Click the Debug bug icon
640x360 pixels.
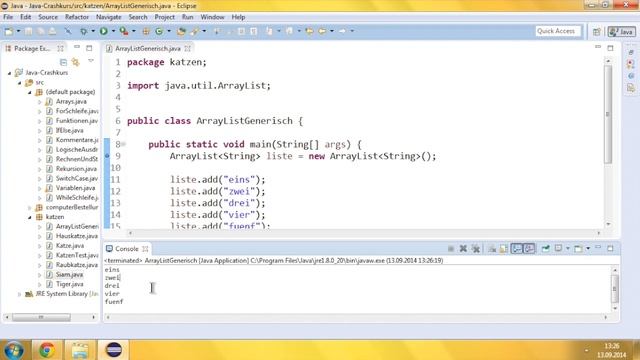[84, 31]
